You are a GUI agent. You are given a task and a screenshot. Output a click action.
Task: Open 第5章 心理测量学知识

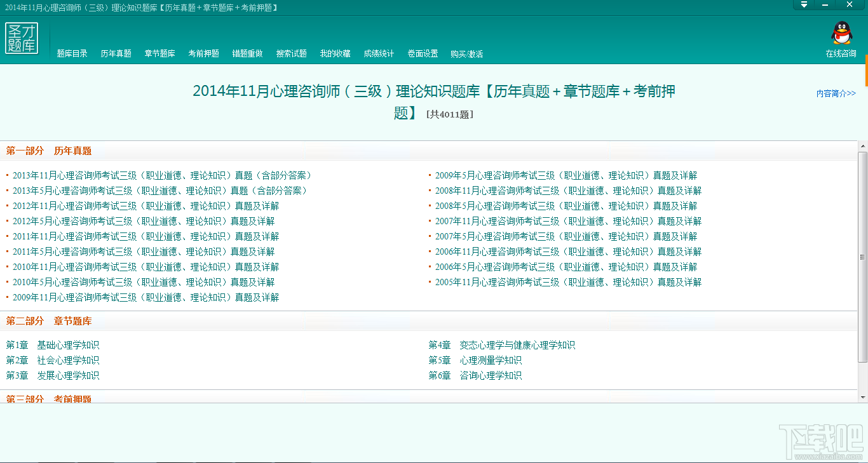point(475,361)
